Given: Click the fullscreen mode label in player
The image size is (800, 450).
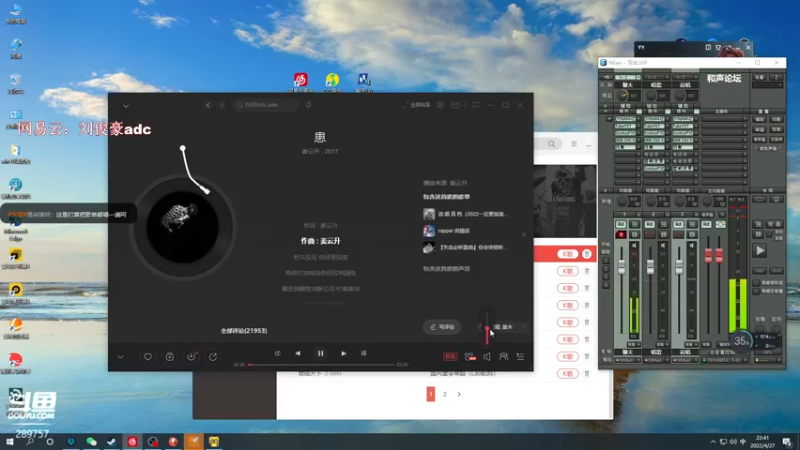Looking at the screenshot, I should point(420,105).
